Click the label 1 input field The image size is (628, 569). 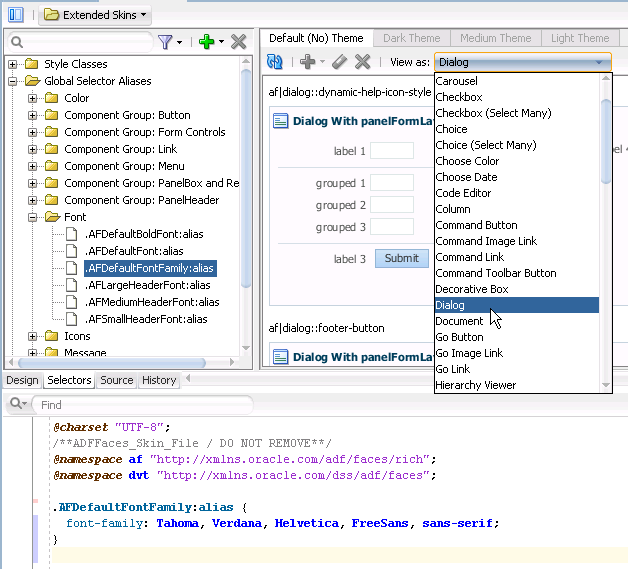point(392,151)
